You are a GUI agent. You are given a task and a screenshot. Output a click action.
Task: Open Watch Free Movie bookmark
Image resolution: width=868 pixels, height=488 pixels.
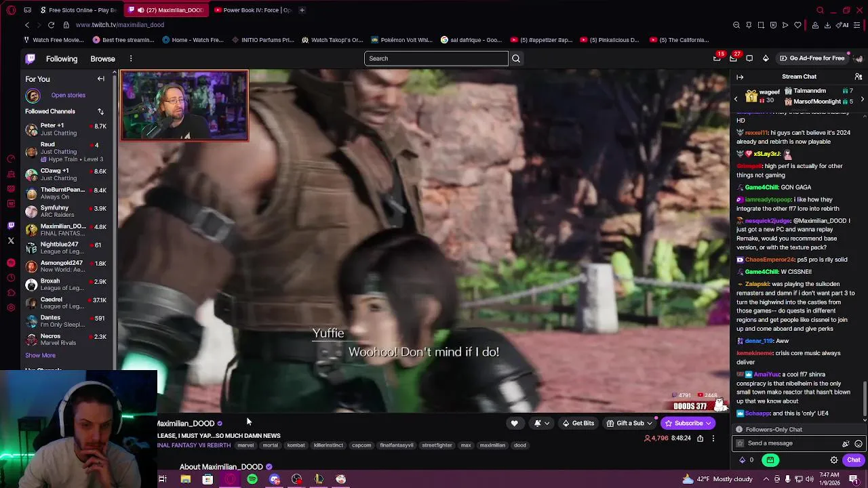pyautogui.click(x=55, y=40)
